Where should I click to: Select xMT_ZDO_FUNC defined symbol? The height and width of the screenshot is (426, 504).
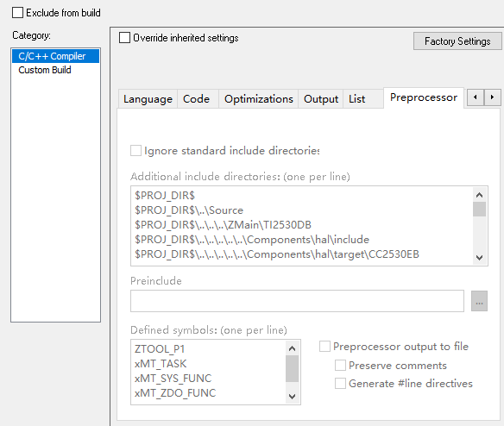click(x=175, y=393)
